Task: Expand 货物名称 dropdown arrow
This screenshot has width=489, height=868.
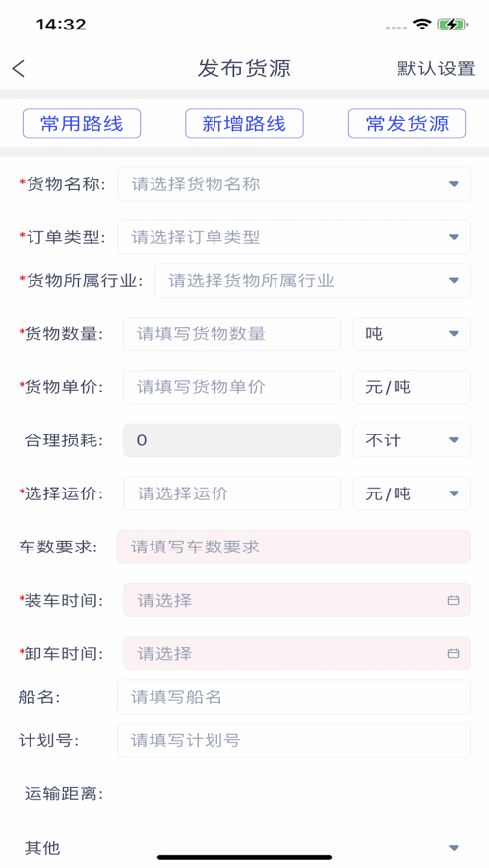Action: coord(454,184)
